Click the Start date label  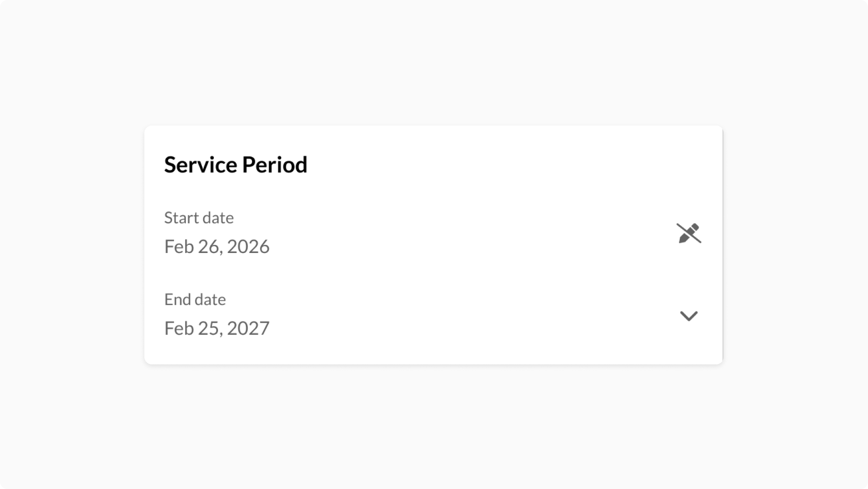[199, 218]
